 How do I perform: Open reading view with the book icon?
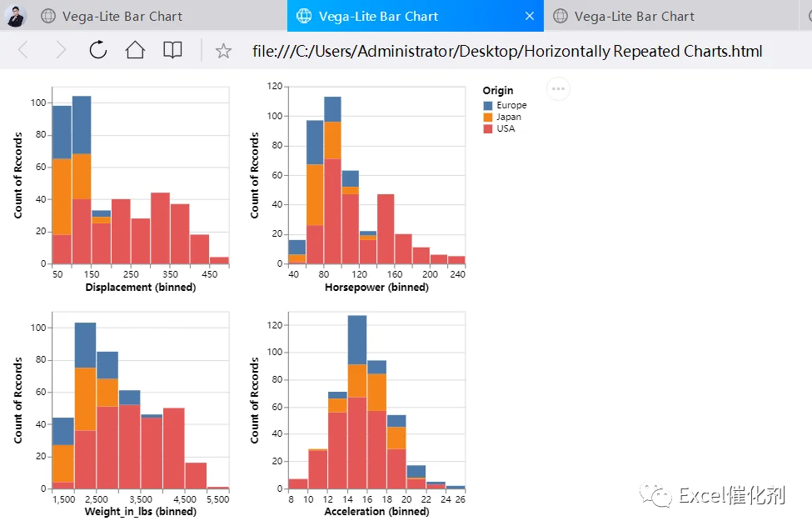click(172, 50)
